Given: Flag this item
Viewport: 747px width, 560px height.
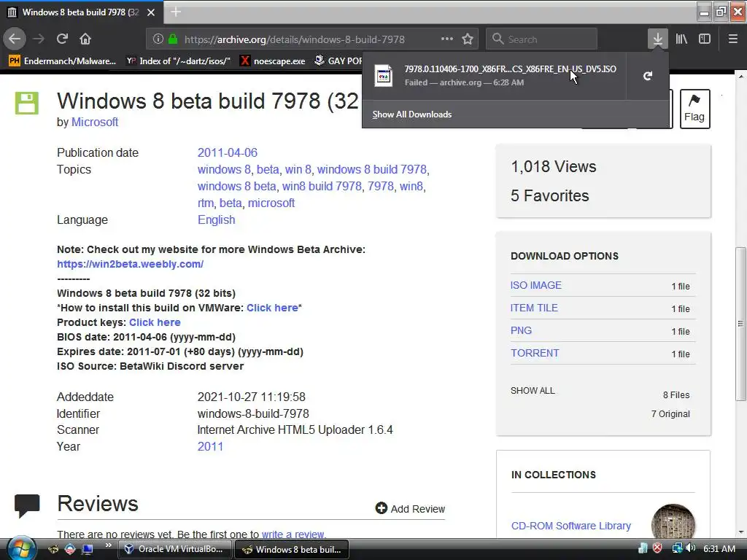Looking at the screenshot, I should click(x=694, y=109).
